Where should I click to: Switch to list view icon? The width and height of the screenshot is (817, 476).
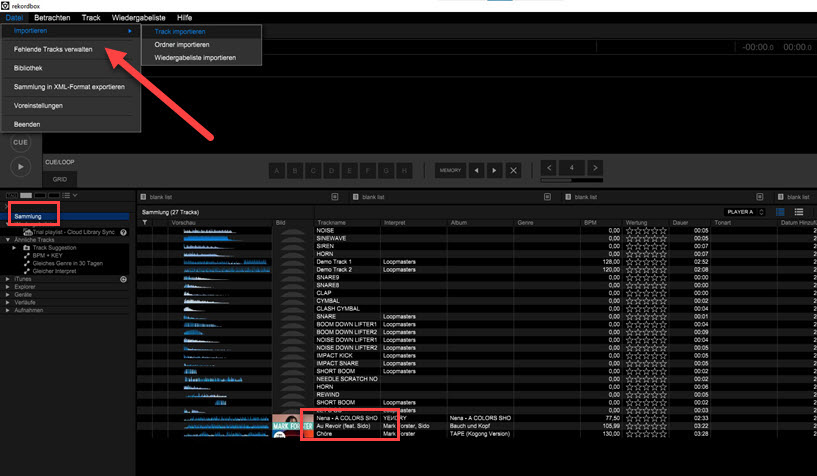coord(799,212)
